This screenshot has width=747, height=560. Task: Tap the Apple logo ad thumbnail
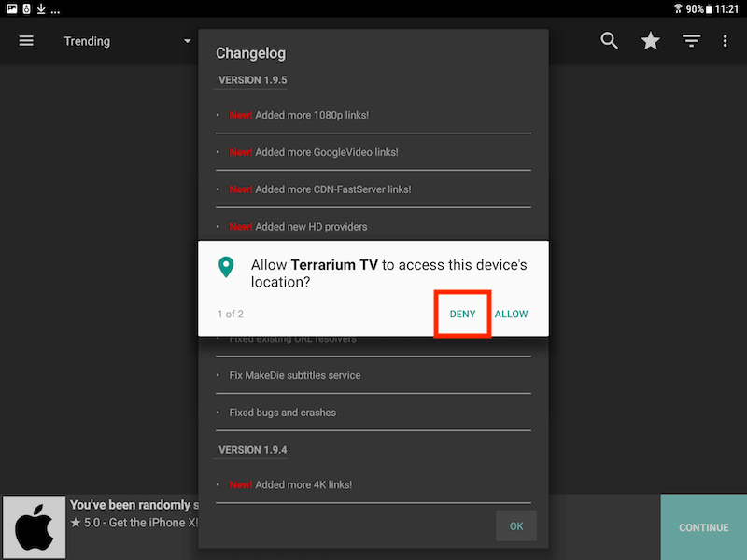(x=34, y=527)
